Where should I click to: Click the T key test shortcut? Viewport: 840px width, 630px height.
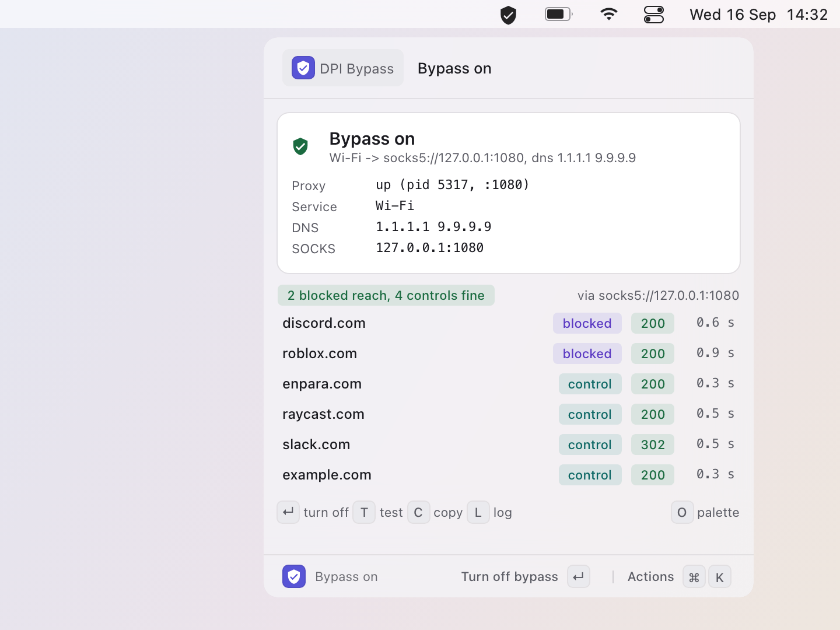[364, 512]
